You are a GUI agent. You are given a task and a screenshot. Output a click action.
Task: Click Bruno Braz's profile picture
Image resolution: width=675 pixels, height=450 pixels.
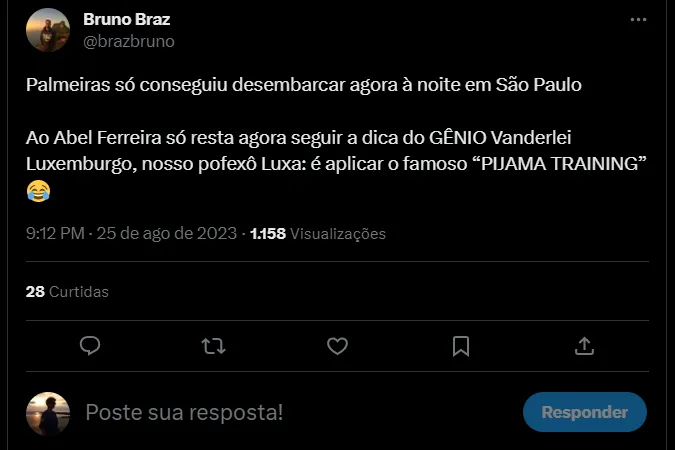pyautogui.click(x=48, y=30)
